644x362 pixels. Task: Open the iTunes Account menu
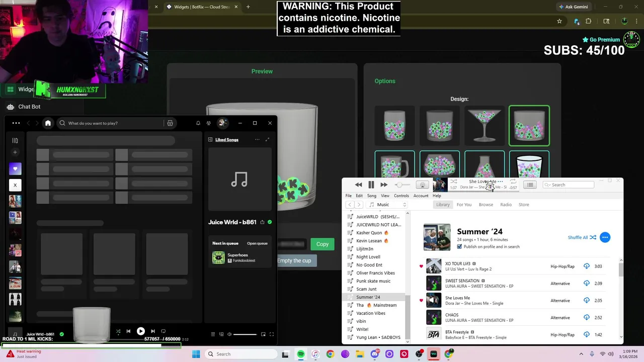(421, 196)
